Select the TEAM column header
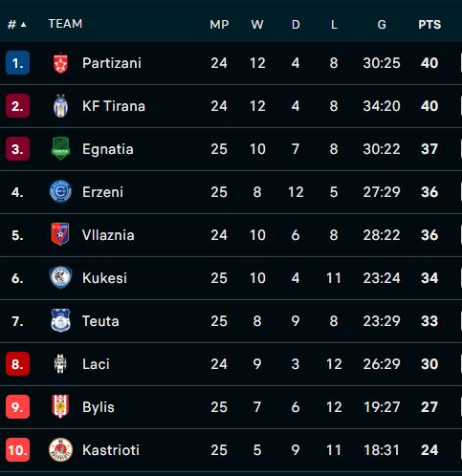This screenshot has width=462, height=476. click(x=65, y=24)
